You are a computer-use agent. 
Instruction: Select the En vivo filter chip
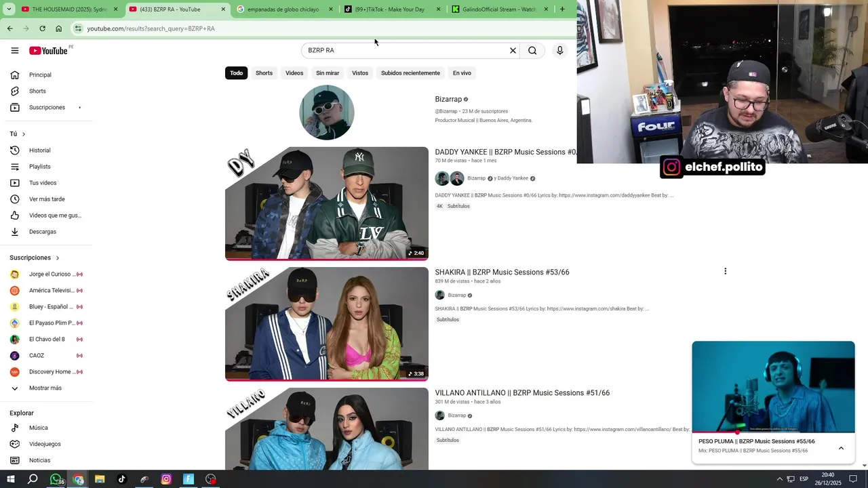click(462, 73)
